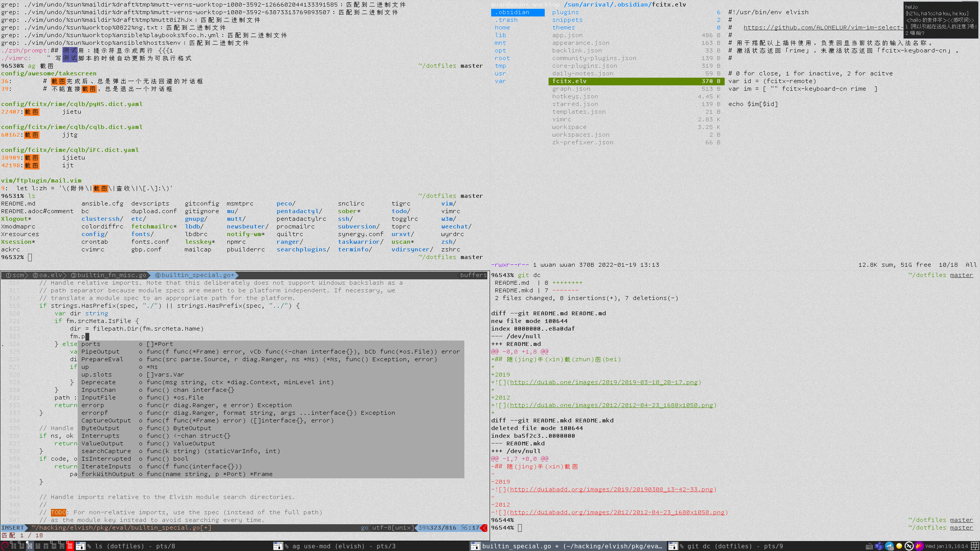The image size is (980, 551).
Task: Open the keyboard input method tray icon
Action: coord(869,546)
